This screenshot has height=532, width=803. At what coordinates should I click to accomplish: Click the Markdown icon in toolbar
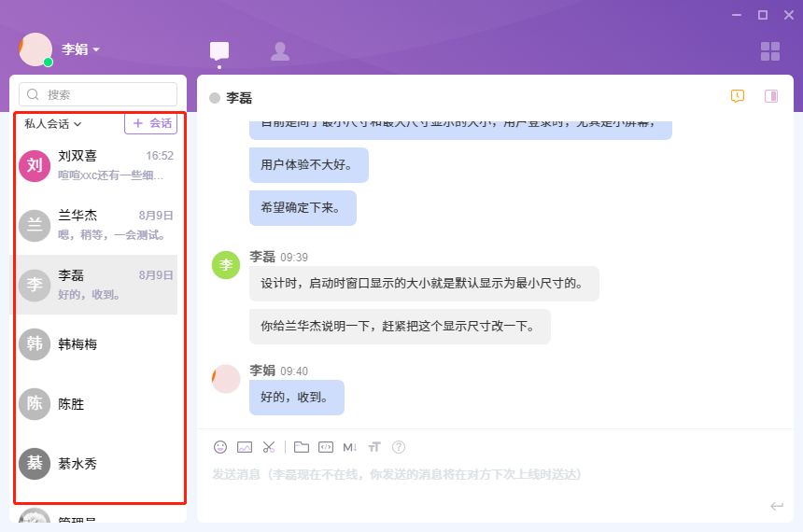[350, 447]
